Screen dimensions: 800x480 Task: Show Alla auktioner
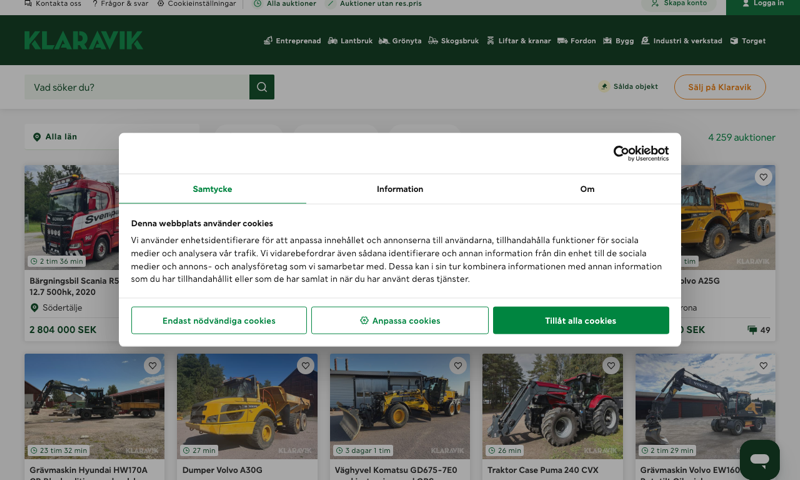click(285, 4)
